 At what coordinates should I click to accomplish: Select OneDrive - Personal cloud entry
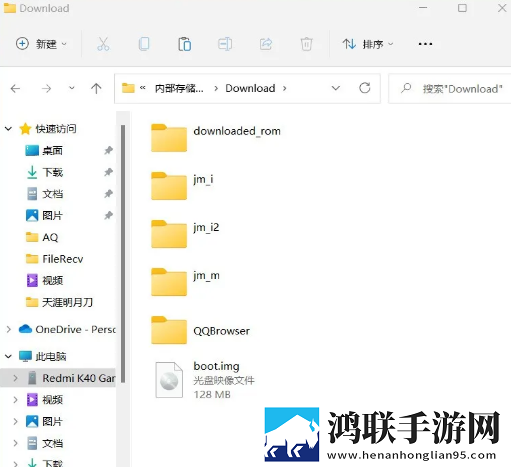pyautogui.click(x=67, y=329)
